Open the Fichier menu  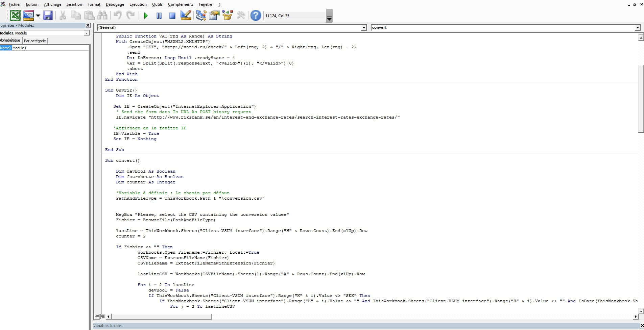pos(15,4)
